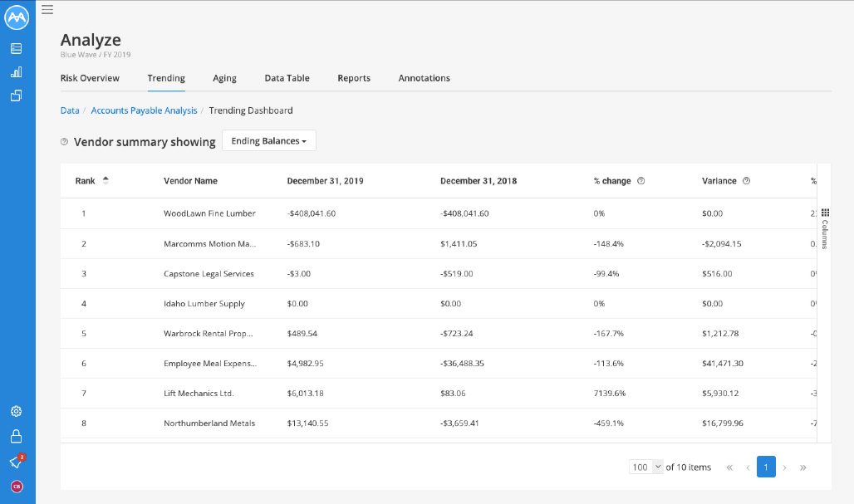Click the -148.4% change value
This screenshot has height=504, width=854.
pyautogui.click(x=608, y=244)
